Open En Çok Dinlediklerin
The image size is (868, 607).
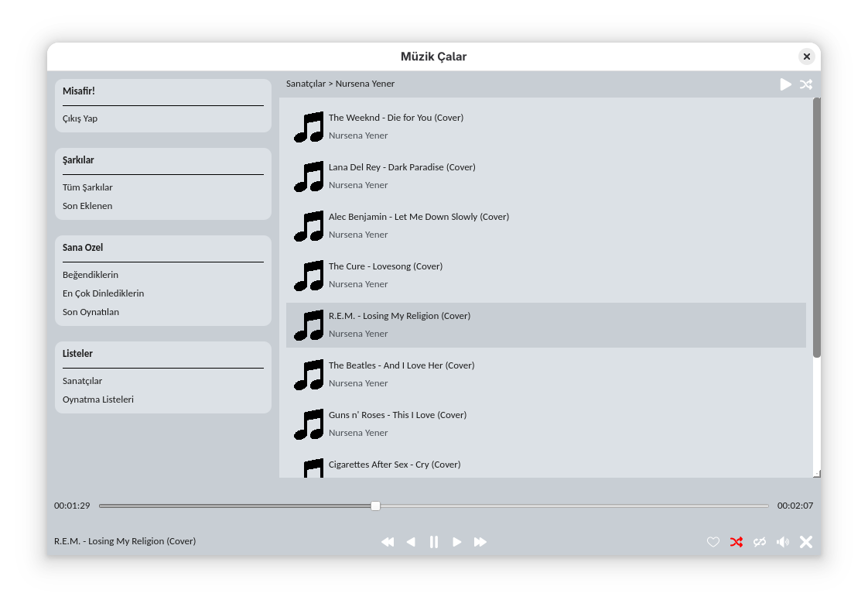point(103,293)
